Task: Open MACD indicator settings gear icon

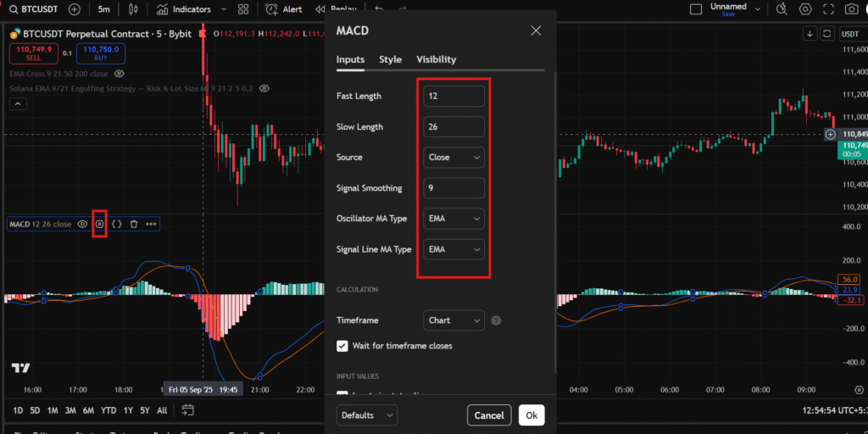Action: coord(100,224)
